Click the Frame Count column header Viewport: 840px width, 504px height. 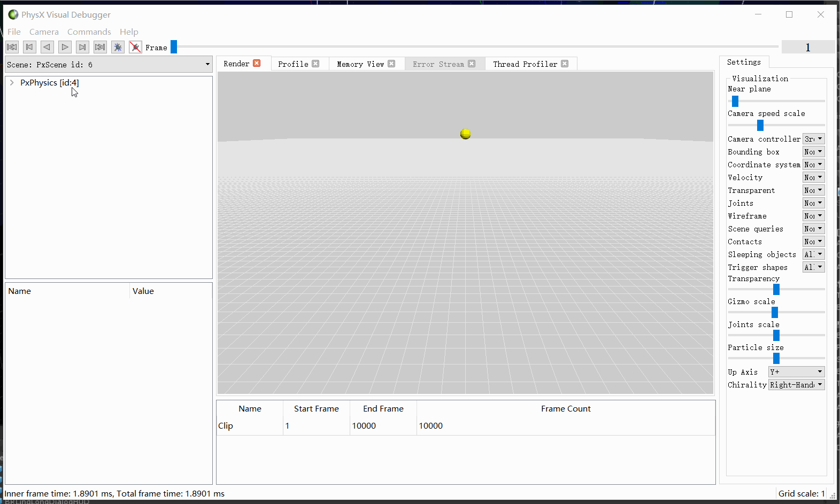tap(566, 409)
